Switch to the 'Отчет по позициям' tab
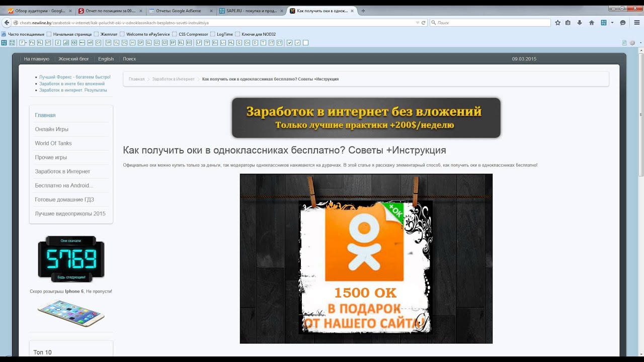 pos(109,11)
